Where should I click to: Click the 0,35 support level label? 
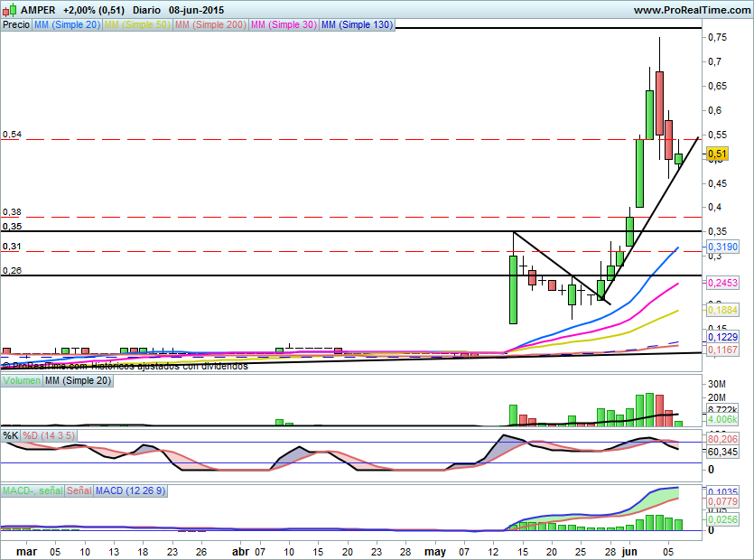(12, 226)
